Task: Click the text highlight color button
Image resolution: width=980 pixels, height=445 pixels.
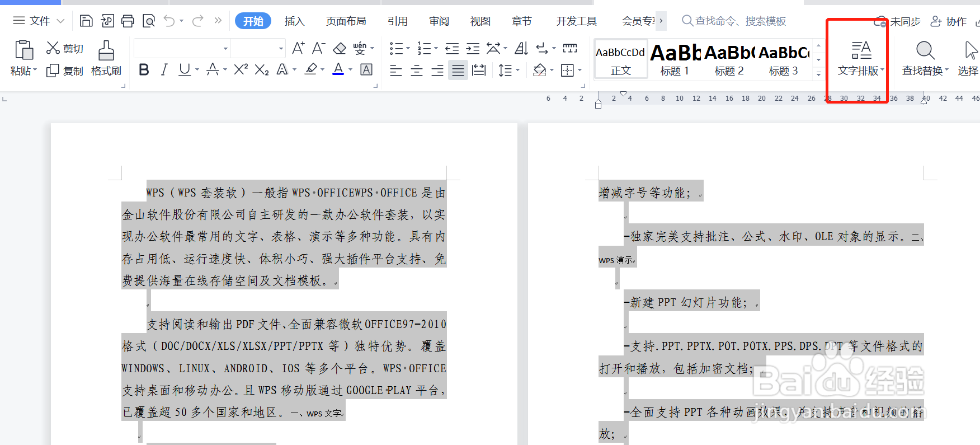Action: click(311, 69)
